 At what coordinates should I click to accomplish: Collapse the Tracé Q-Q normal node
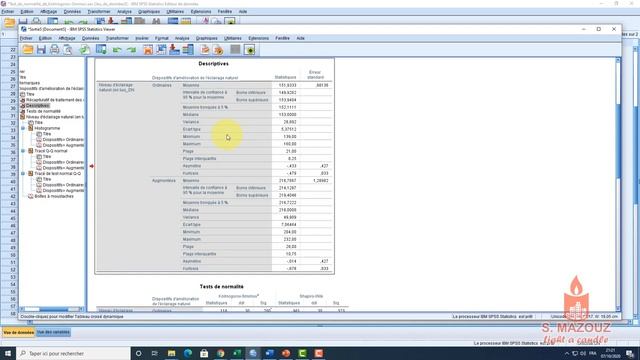click(23, 151)
